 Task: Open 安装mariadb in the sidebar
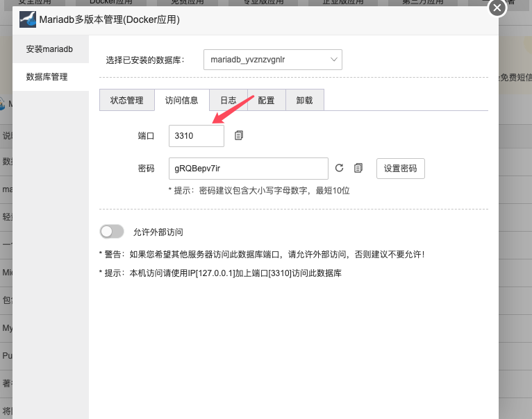click(51, 49)
